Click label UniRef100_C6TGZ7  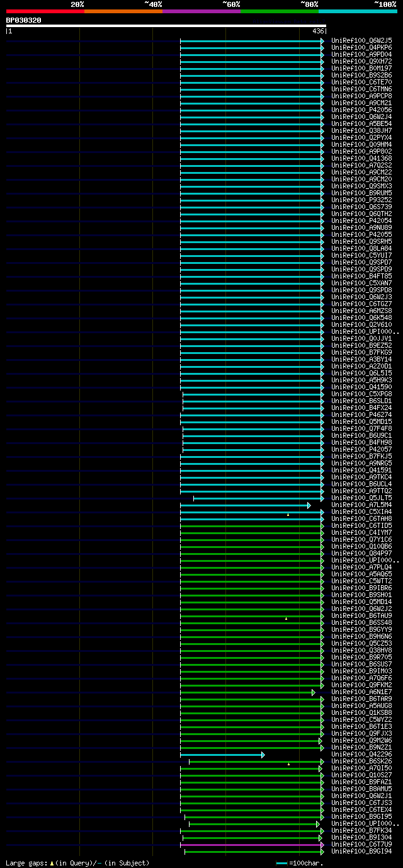tap(361, 304)
